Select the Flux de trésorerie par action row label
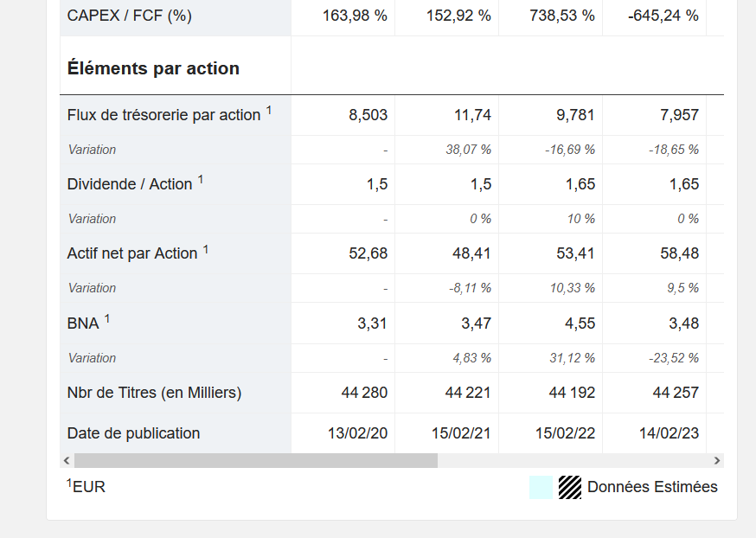756x538 pixels. [x=163, y=115]
